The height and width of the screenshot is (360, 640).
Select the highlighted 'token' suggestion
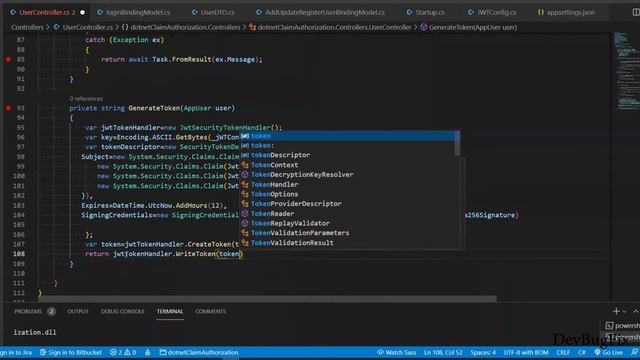click(x=349, y=136)
